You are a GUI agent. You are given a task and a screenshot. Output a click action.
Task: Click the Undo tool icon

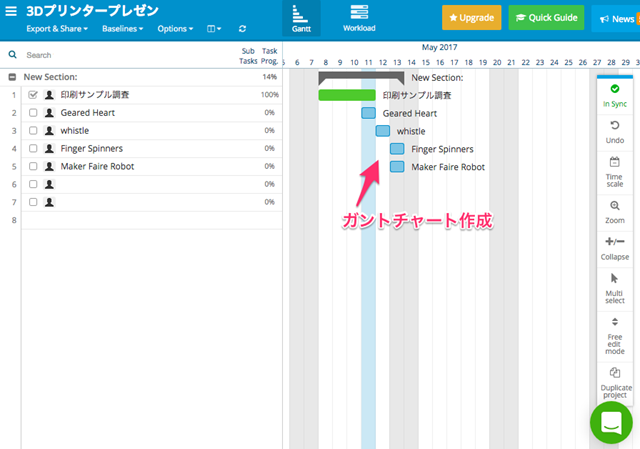(614, 125)
